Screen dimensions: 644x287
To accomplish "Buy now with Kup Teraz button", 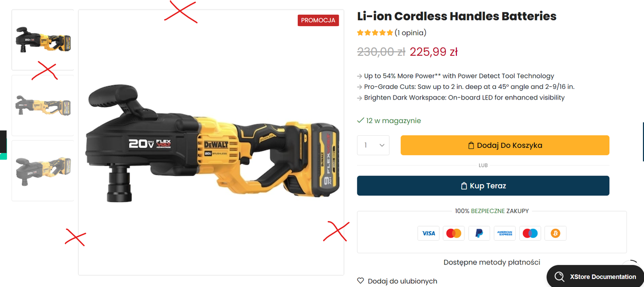I will (x=483, y=185).
